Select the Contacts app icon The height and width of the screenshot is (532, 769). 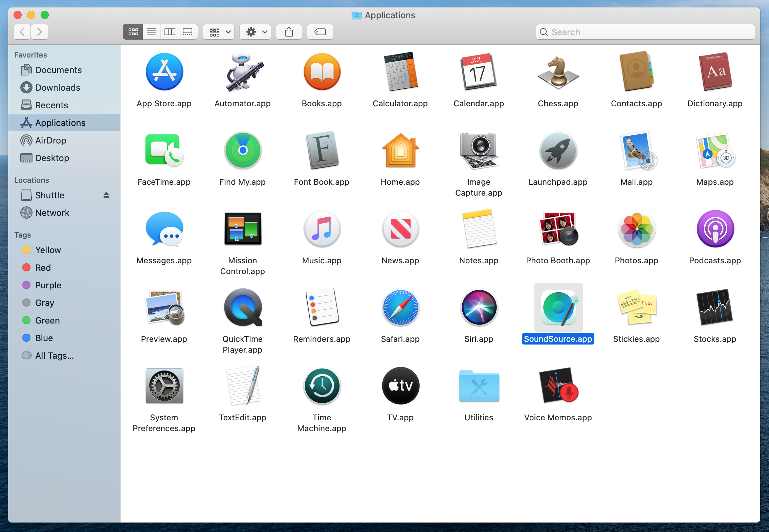[637, 72]
